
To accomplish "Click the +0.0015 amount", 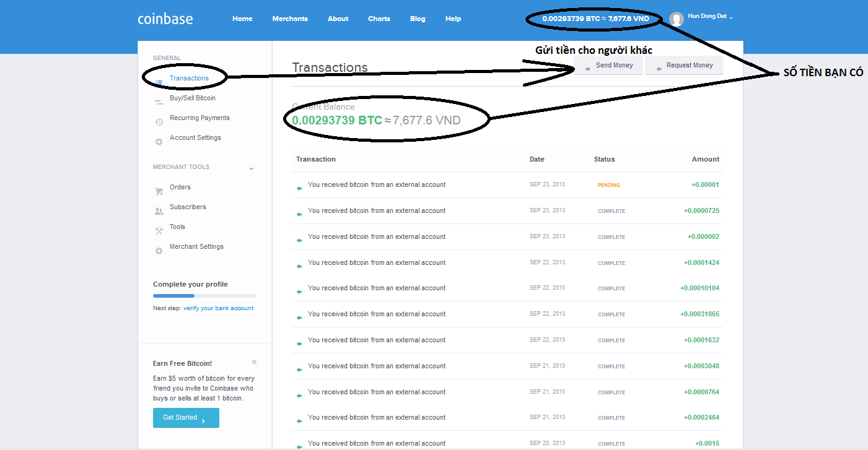I will [707, 443].
